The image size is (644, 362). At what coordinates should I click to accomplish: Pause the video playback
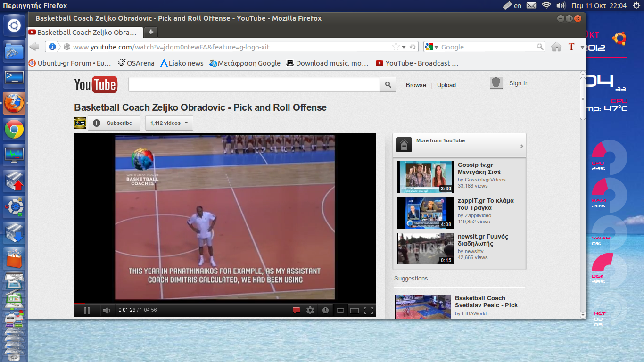pos(87,310)
